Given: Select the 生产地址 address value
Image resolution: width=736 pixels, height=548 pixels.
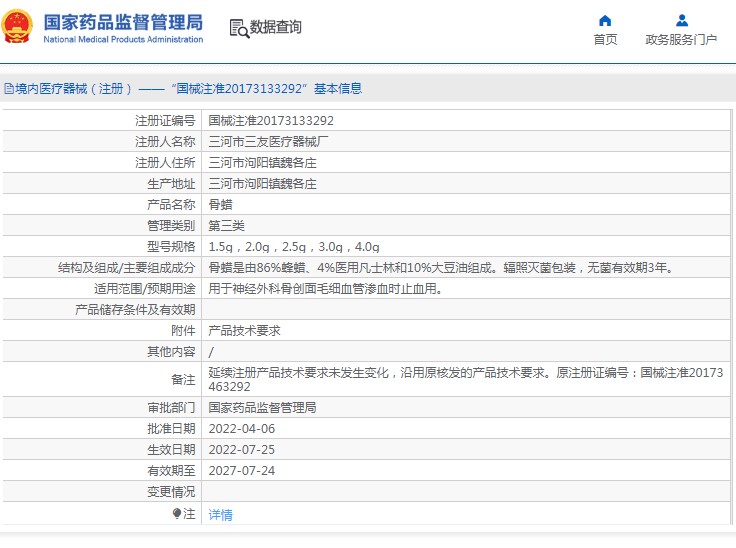Looking at the screenshot, I should [x=262, y=184].
